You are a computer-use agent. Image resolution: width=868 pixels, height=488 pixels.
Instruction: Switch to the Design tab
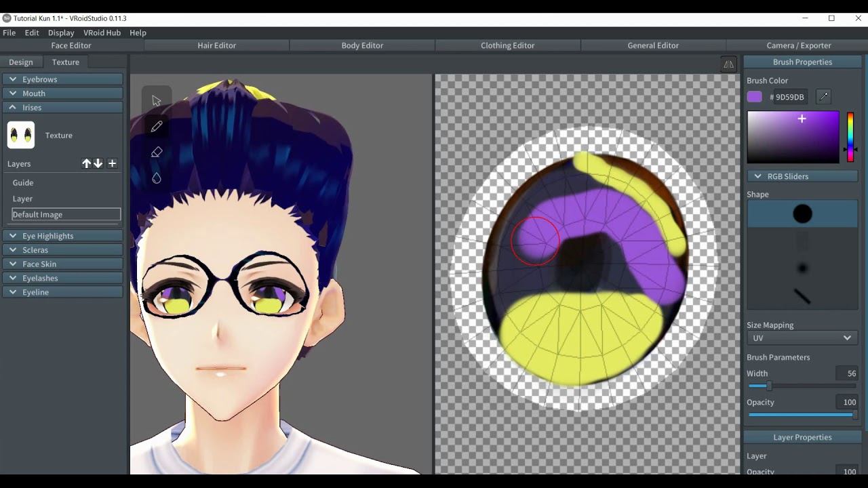pos(20,62)
